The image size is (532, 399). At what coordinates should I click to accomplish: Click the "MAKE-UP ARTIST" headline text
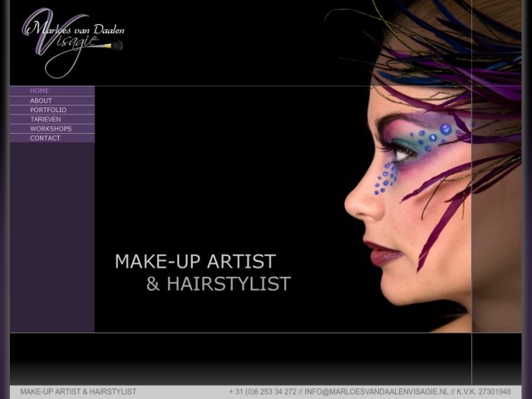[x=195, y=262]
